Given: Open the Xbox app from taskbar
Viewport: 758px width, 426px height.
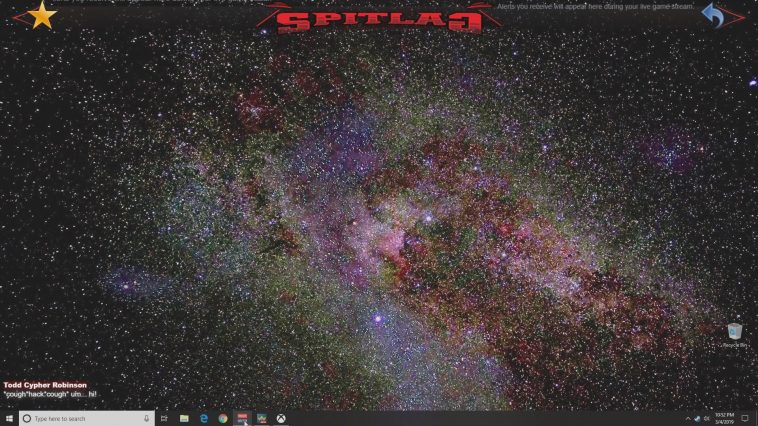Looking at the screenshot, I should tap(282, 418).
